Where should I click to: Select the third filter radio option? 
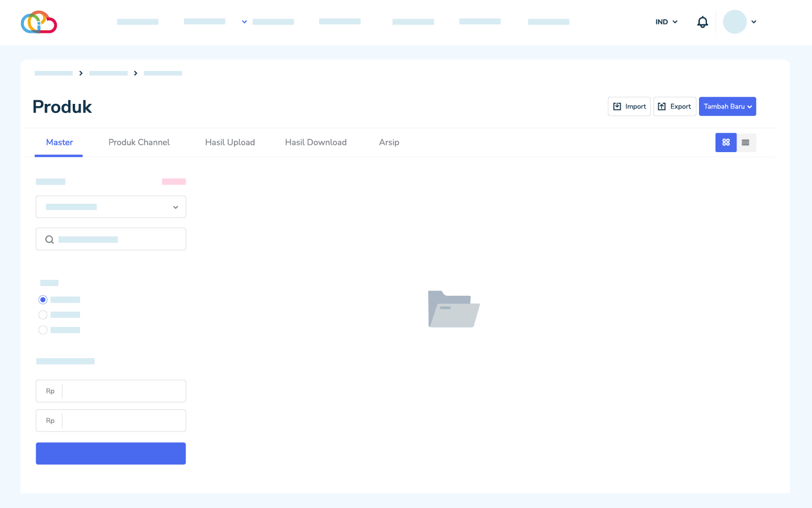tap(43, 330)
